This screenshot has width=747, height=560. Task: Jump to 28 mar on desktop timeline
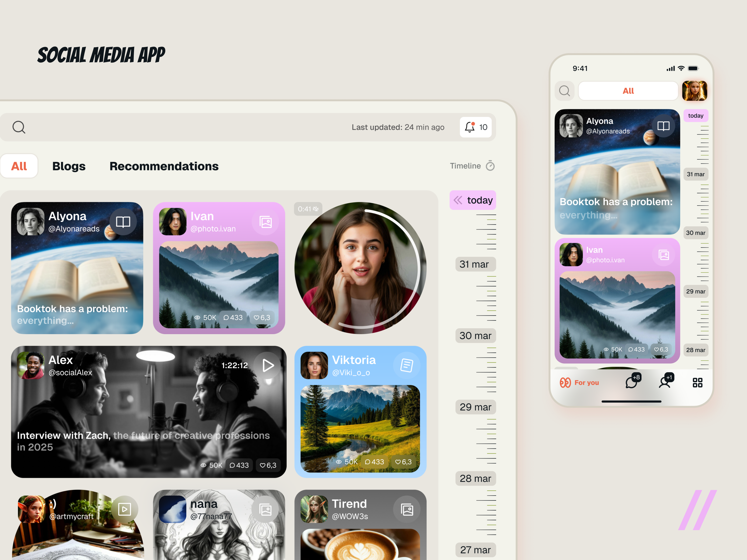[x=476, y=478]
